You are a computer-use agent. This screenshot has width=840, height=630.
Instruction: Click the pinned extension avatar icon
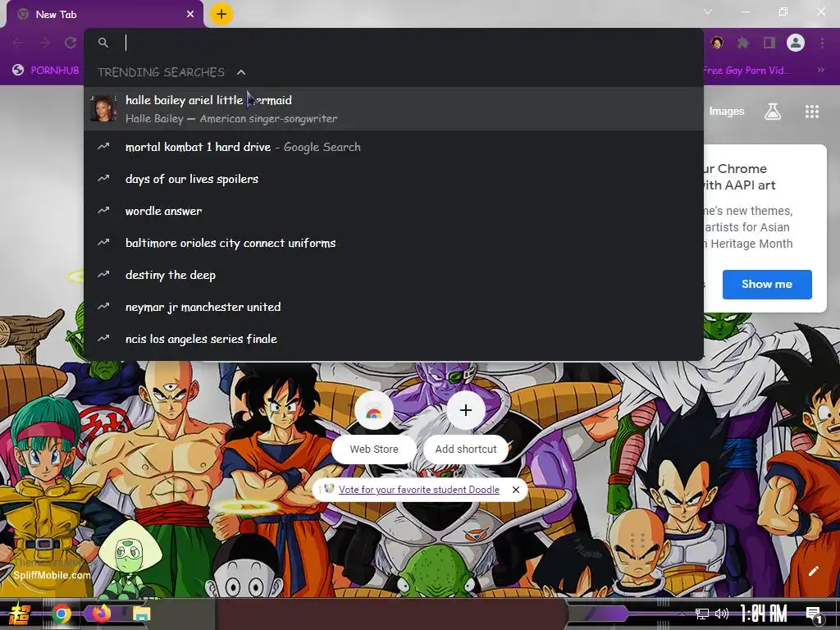click(x=717, y=43)
